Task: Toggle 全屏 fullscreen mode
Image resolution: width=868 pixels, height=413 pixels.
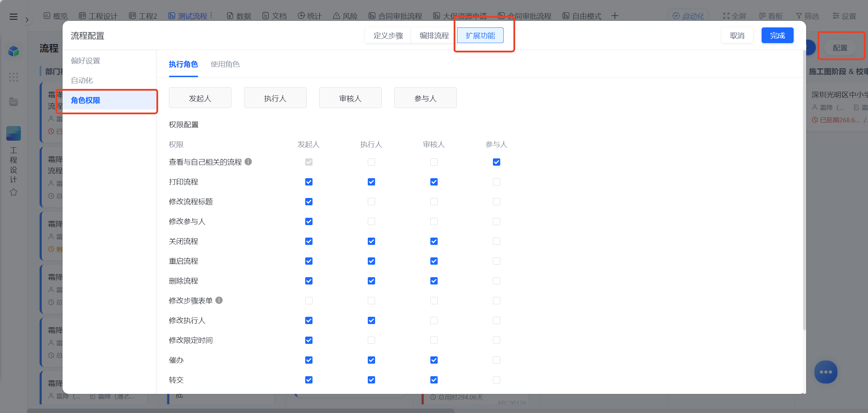Action: [735, 16]
